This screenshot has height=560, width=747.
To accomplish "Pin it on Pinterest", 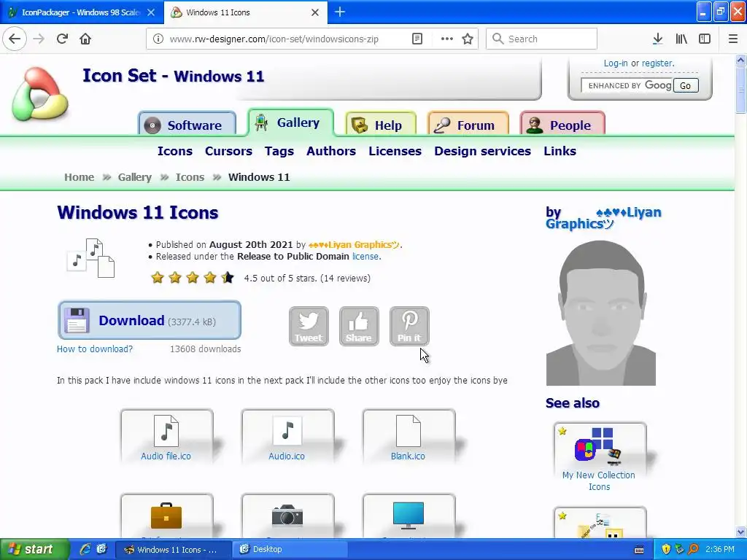I will click(x=410, y=326).
